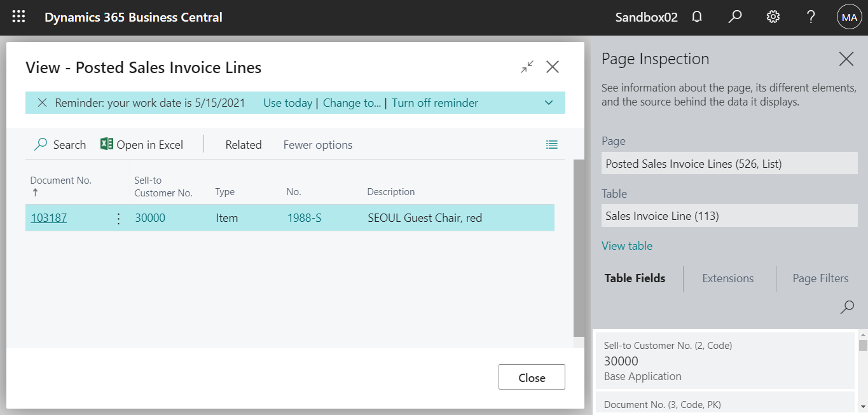This screenshot has height=415, width=868.
Task: Open the MA account avatar
Action: click(x=849, y=17)
